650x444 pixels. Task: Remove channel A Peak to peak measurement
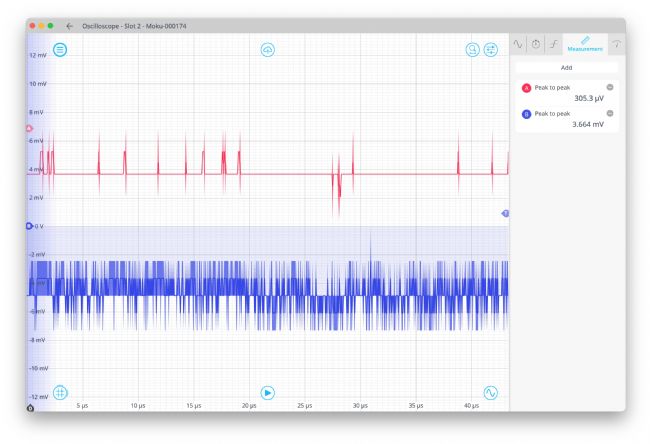pyautogui.click(x=610, y=87)
